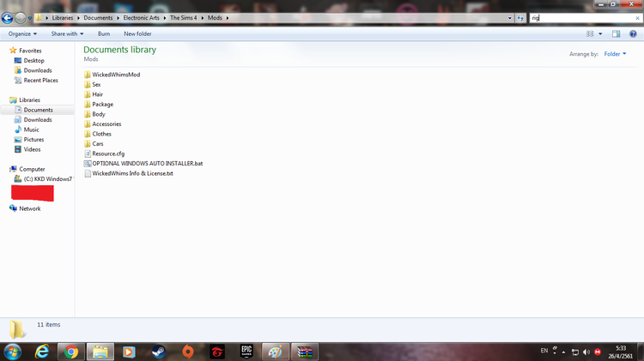
Task: Select Recent Places in the sidebar
Action: pos(40,80)
